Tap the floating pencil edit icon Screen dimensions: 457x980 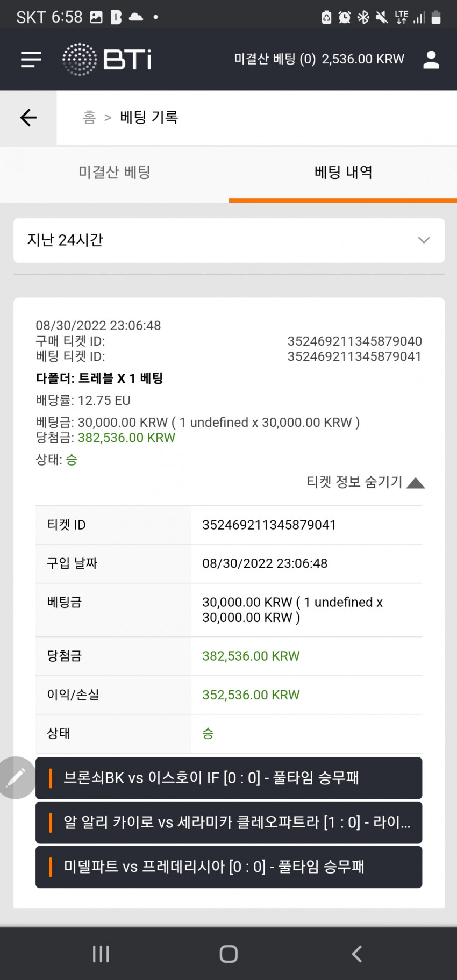(x=16, y=777)
